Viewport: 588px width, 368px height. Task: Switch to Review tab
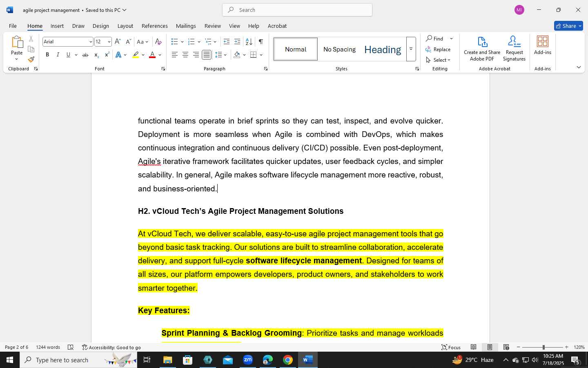[212, 26]
